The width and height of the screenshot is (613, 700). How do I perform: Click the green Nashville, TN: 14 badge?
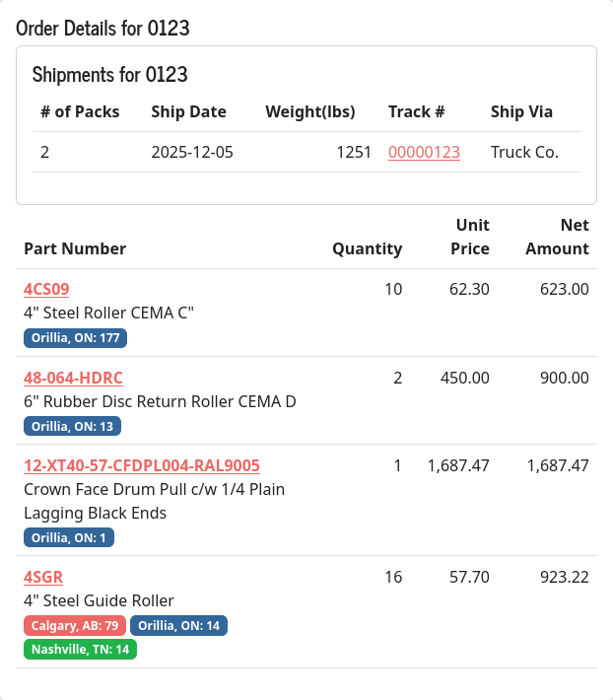[x=80, y=649]
